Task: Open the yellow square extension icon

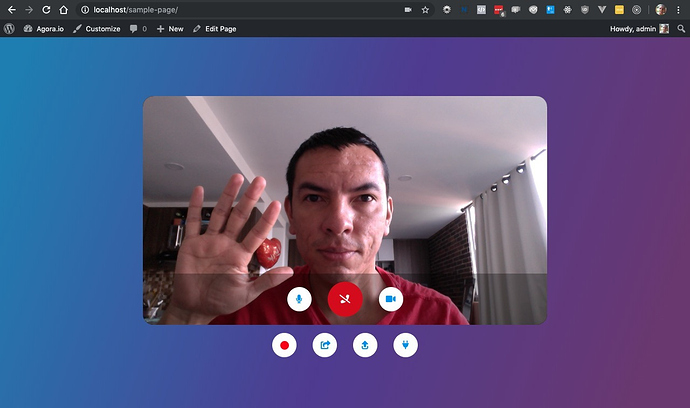Action: 619,10
